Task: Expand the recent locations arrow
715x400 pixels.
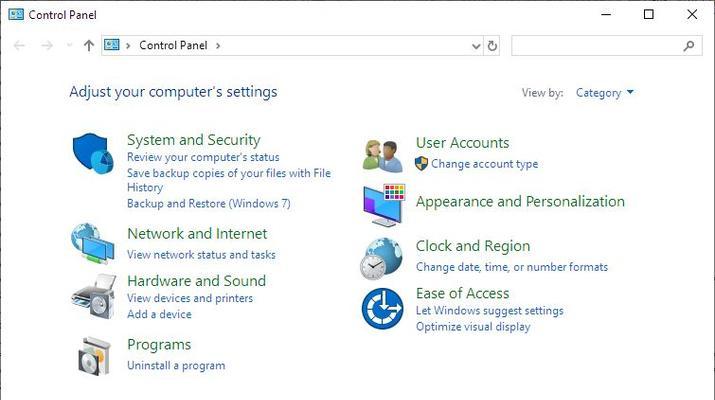Action: 69,45
